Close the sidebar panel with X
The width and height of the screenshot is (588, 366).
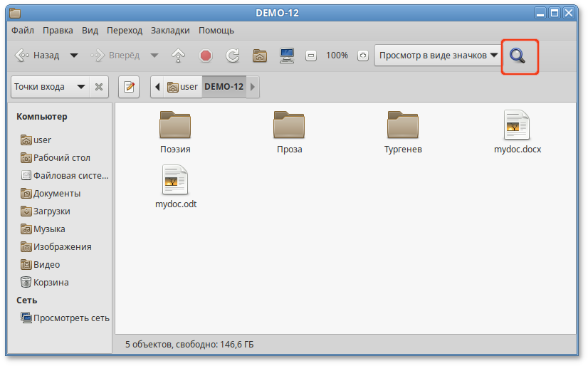point(99,87)
